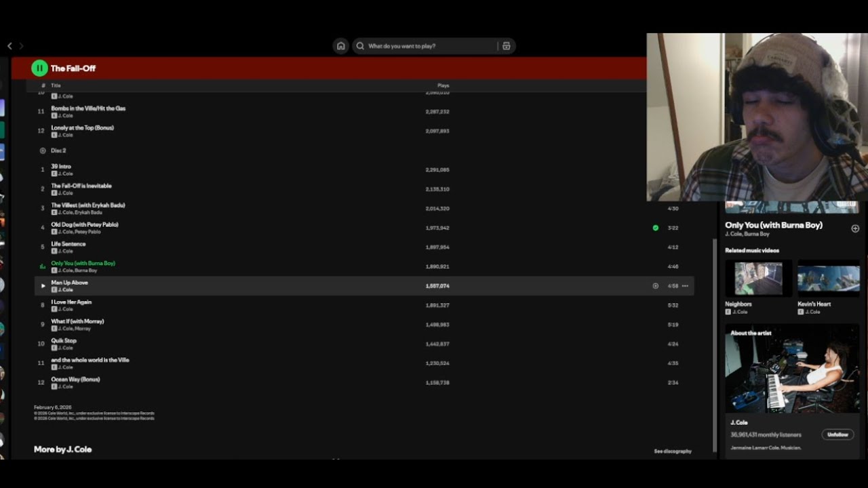The image size is (868, 488).
Task: Click the 39 Intro play count 2,291,085
Action: [x=437, y=170]
